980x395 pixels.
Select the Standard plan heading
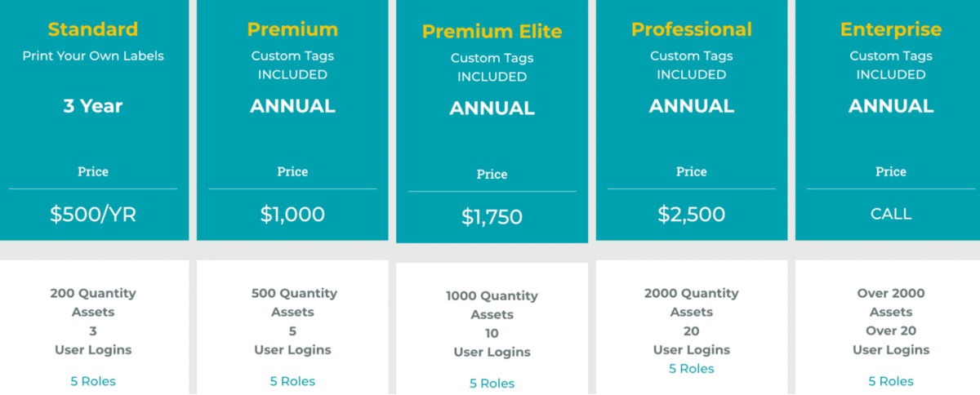(x=93, y=29)
